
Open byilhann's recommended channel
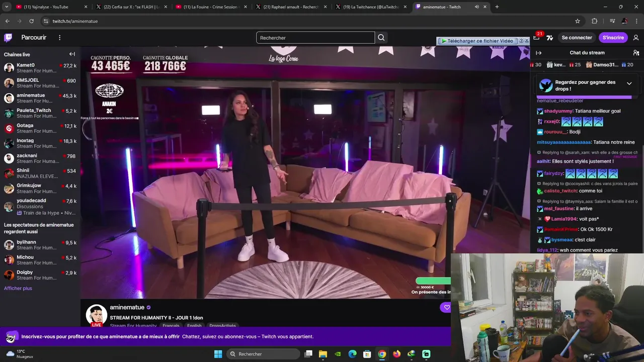pos(40,245)
